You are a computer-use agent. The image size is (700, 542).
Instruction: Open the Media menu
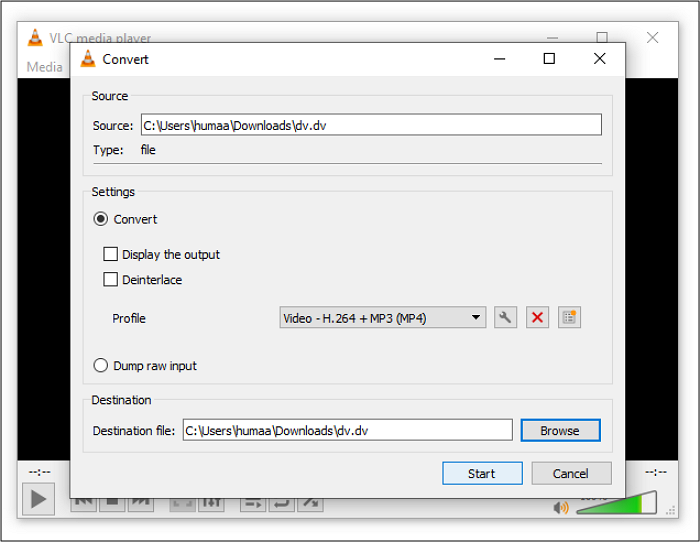[44, 67]
